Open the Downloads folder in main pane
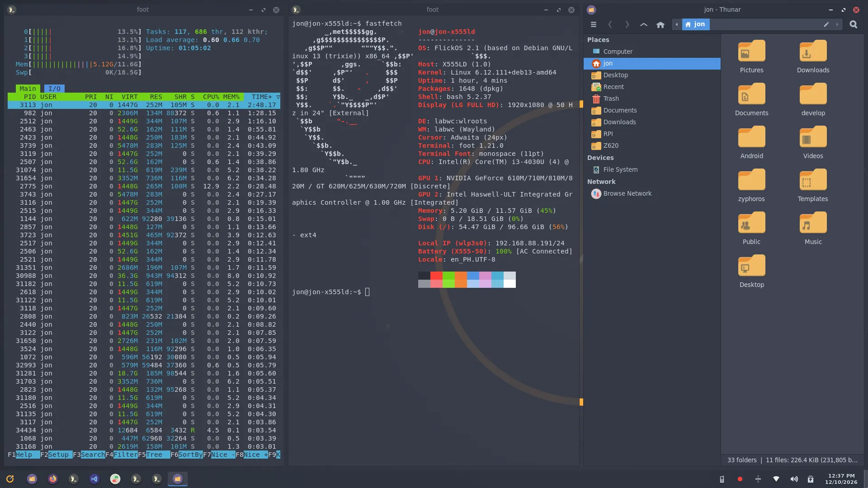Viewport: 868px width, 488px height. pyautogui.click(x=813, y=51)
